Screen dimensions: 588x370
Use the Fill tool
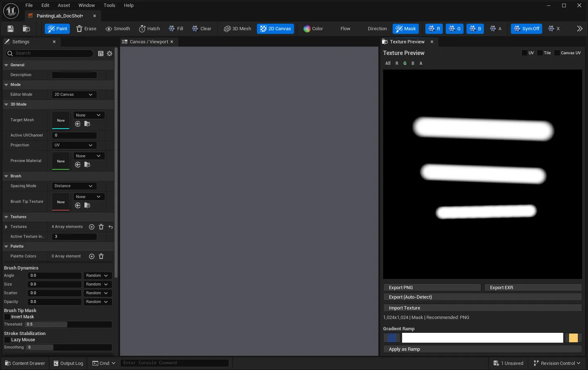[176, 29]
